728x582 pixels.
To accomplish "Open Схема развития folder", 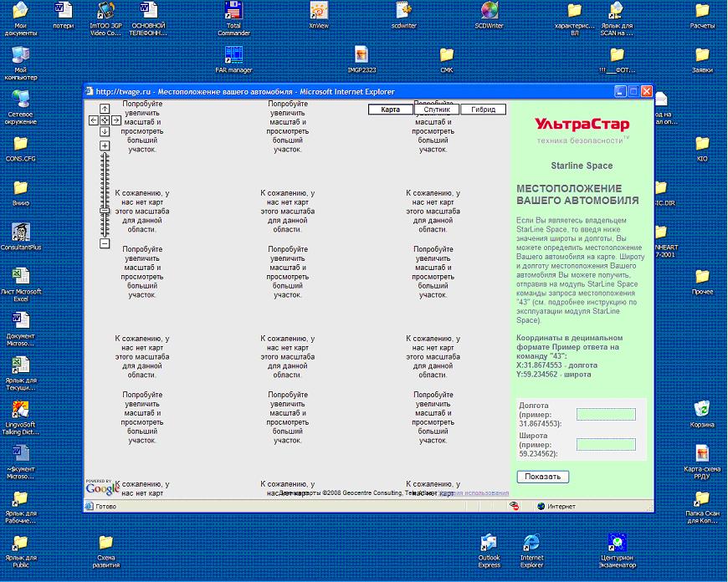I will click(x=106, y=551).
